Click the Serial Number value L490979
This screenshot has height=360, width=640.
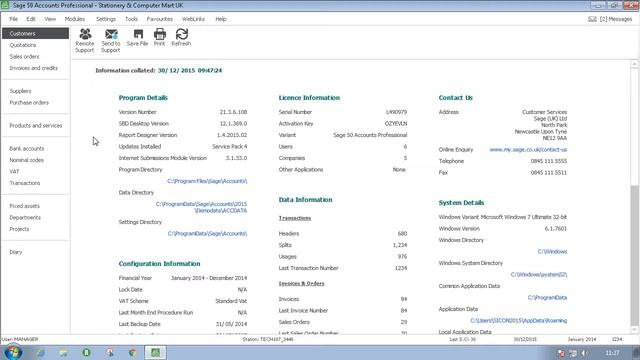pyautogui.click(x=396, y=112)
